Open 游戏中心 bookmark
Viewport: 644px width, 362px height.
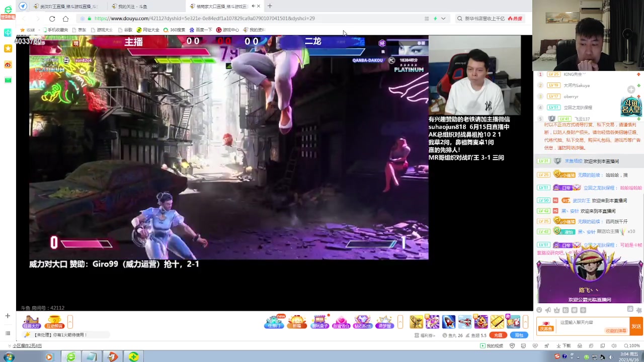pyautogui.click(x=227, y=30)
